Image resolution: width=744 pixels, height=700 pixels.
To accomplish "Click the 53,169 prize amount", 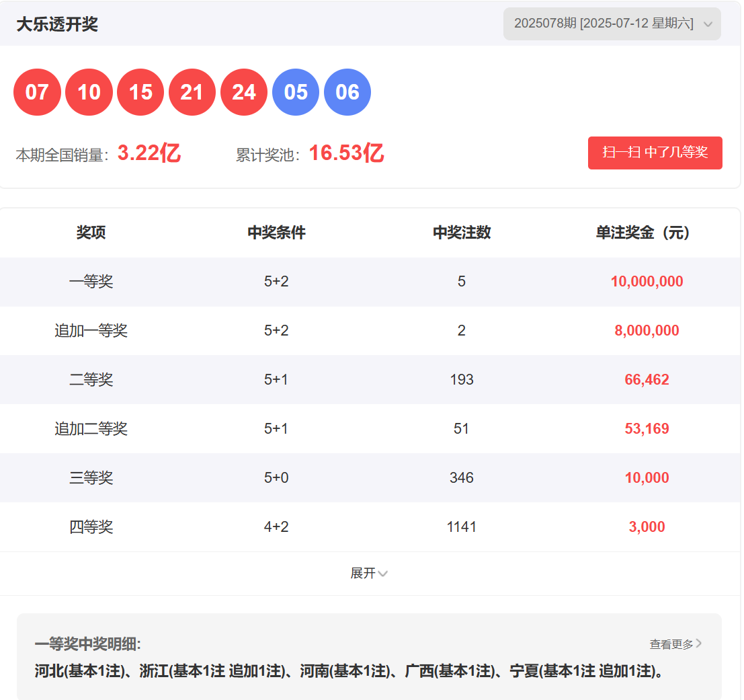I will click(x=647, y=428).
